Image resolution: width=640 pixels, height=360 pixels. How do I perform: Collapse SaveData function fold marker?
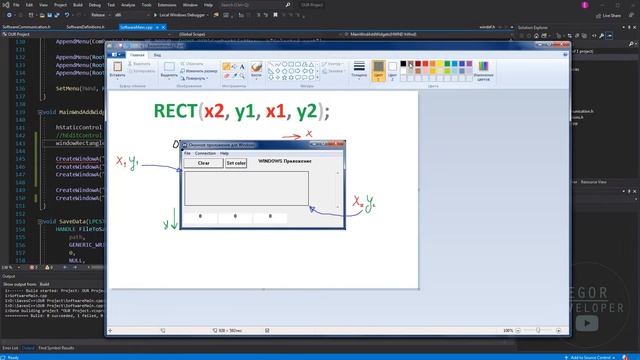pos(40,222)
